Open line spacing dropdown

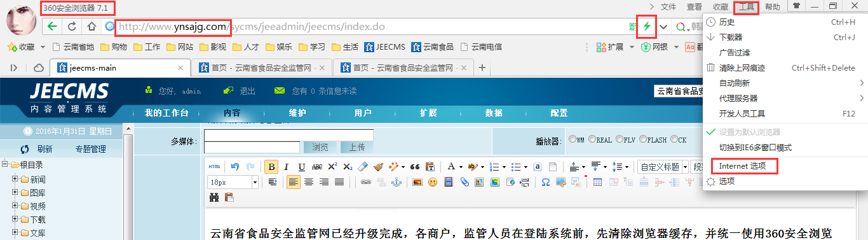point(627,167)
